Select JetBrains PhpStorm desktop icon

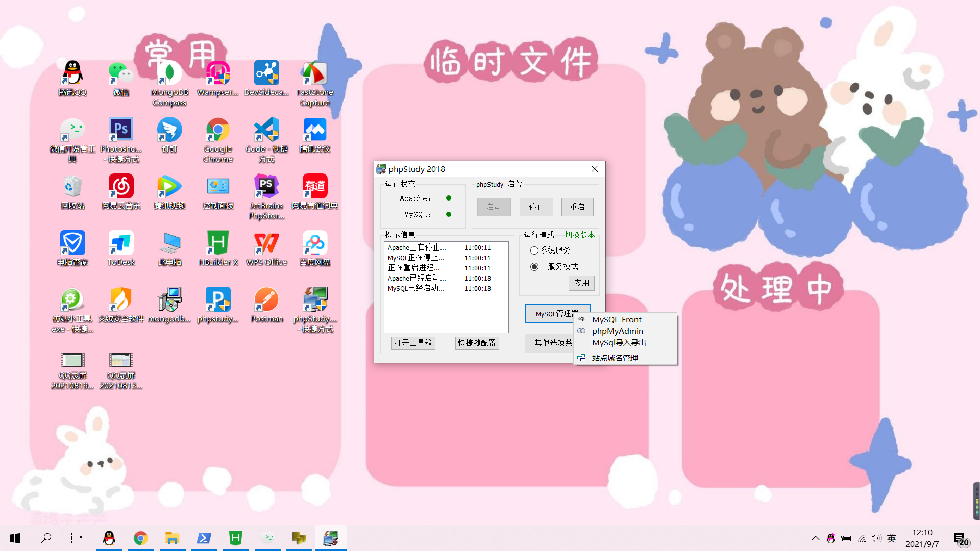[x=266, y=197]
